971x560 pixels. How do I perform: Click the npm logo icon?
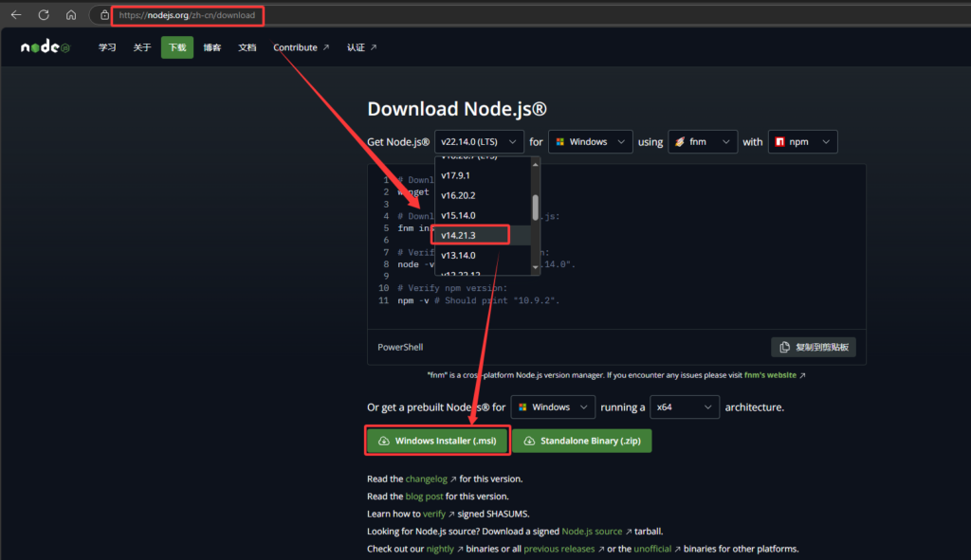[x=779, y=142]
